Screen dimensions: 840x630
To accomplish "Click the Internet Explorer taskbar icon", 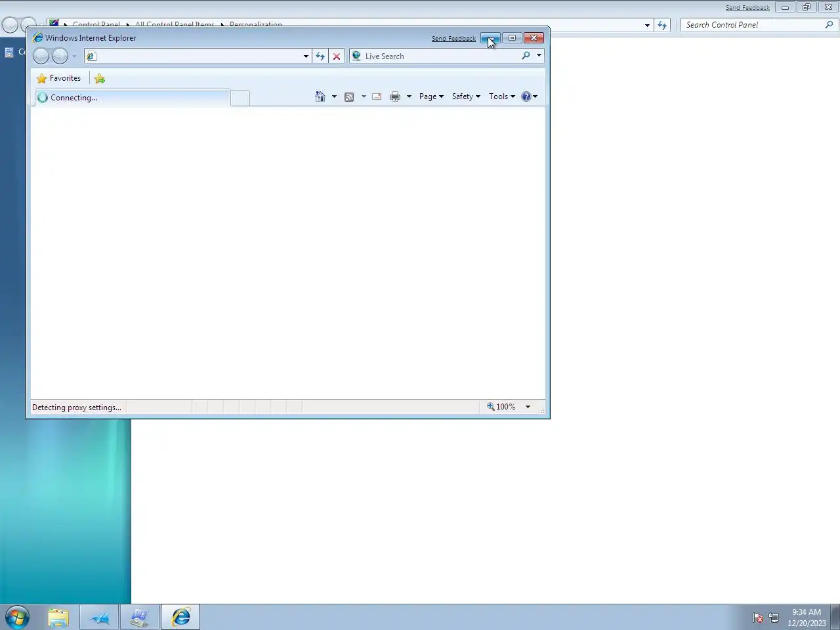I will (x=180, y=617).
